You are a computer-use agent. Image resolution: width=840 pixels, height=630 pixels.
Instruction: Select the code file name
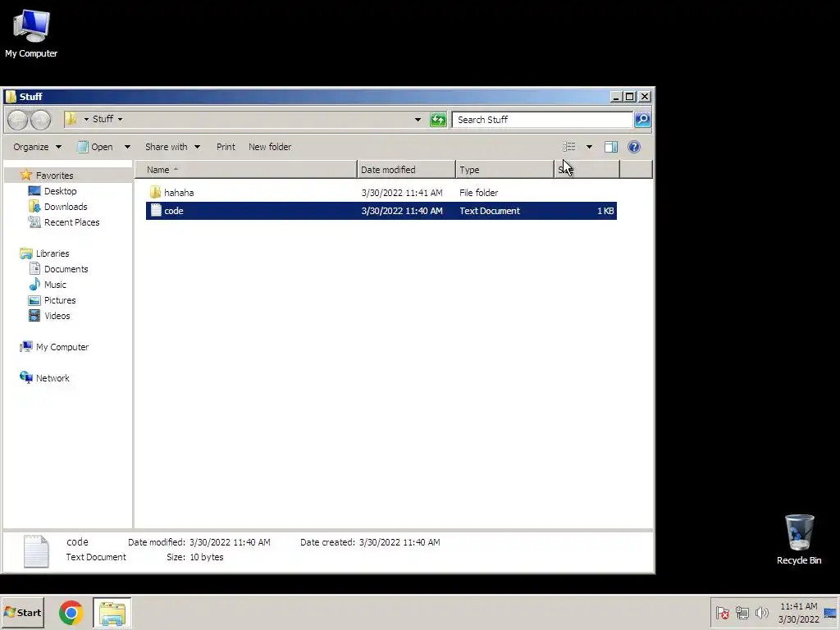pos(174,211)
